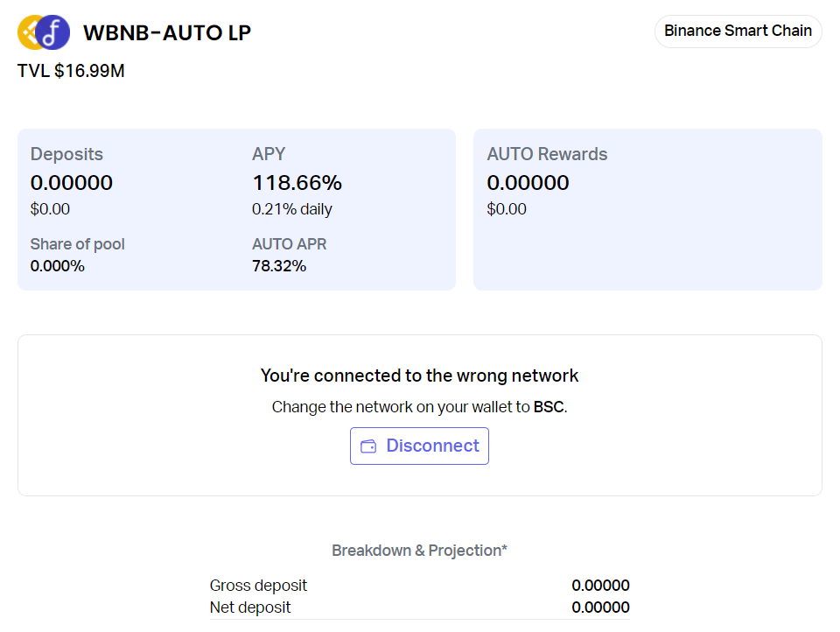Click the TVL $16.99M value

coord(71,71)
